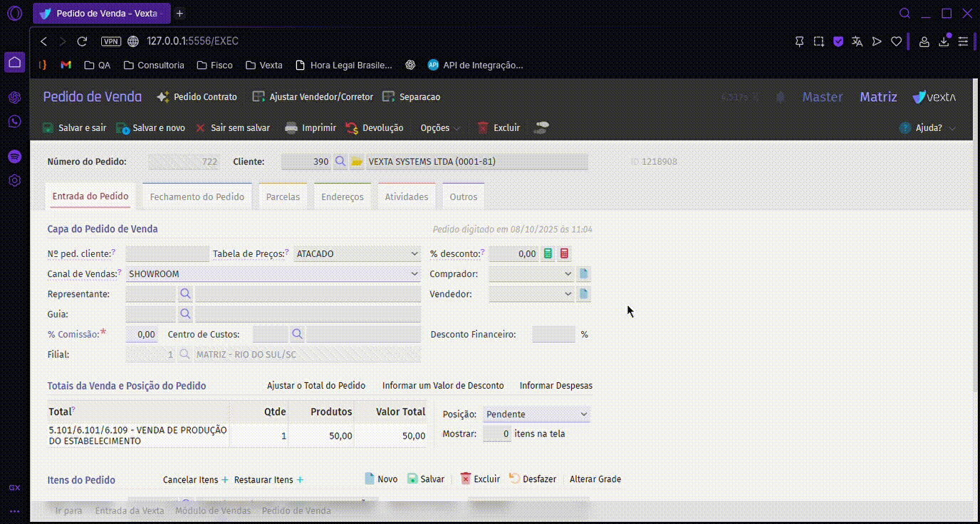
Task: Click the magnifier icon next to Cliente
Action: click(340, 162)
